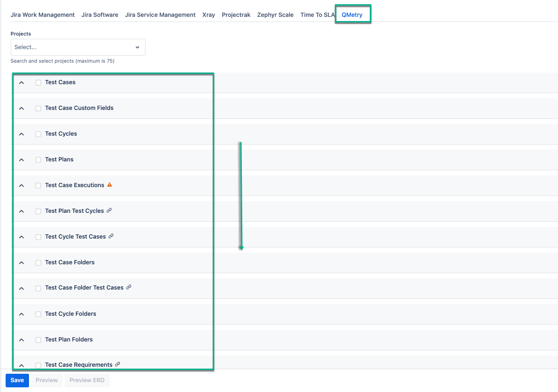
Task: Select the Jira Software tab
Action: [x=100, y=15]
